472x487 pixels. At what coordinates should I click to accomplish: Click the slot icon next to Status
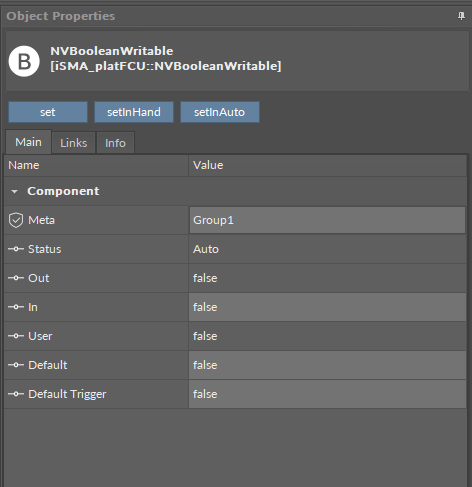16,249
